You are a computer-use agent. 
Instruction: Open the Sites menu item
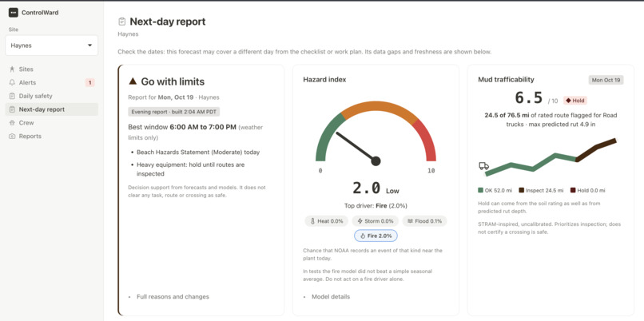(x=52, y=69)
